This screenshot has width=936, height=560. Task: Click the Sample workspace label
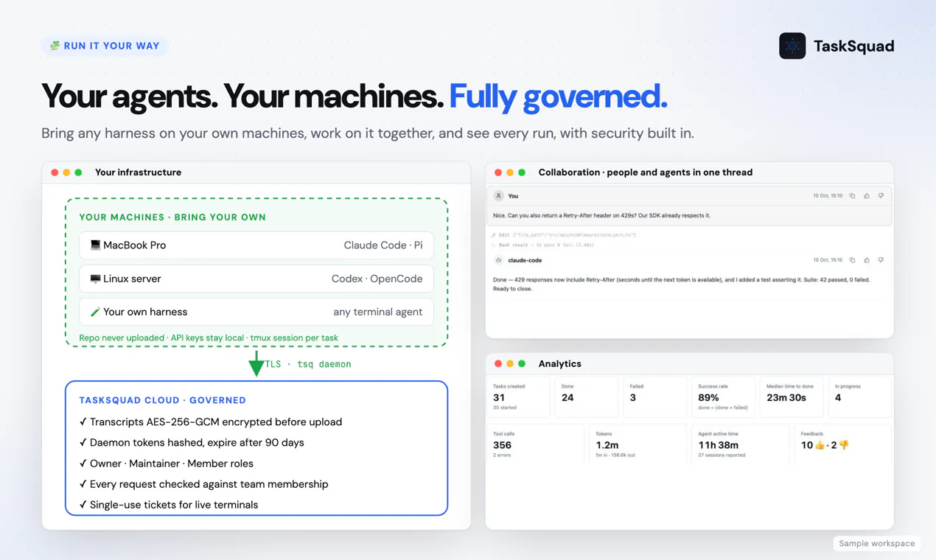coord(877,544)
